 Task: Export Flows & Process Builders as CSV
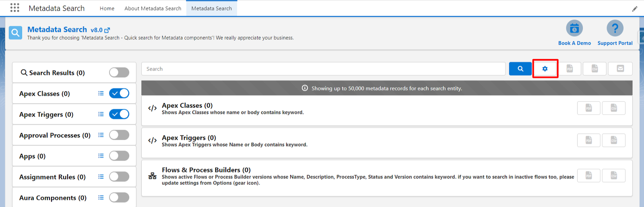(x=614, y=176)
